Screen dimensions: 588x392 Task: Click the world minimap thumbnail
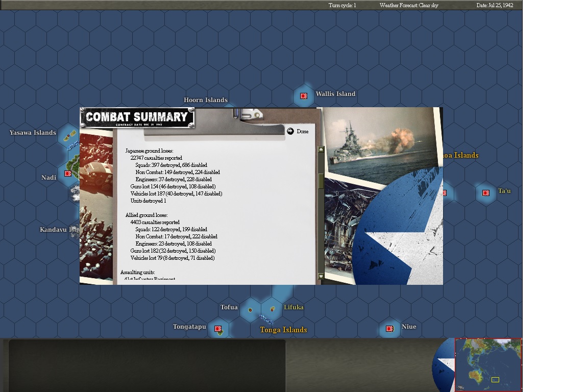click(x=488, y=365)
